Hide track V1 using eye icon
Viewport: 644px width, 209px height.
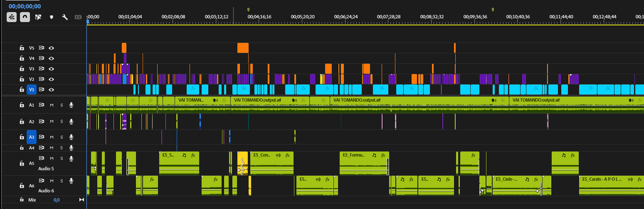[52, 90]
